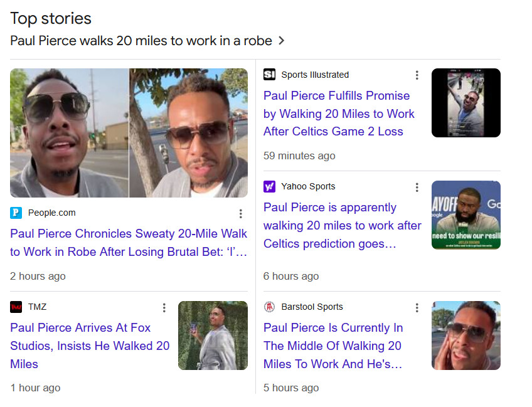532x407 pixels.
Task: Open three-dot menu for Sports Illustrated story
Action: click(x=417, y=75)
